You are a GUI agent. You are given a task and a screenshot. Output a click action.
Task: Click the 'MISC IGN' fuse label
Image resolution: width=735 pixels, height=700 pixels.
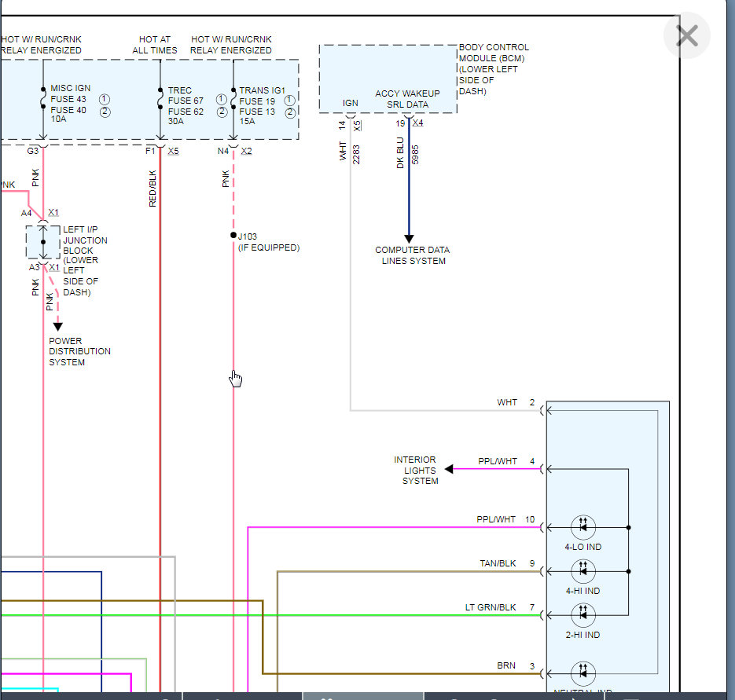pyautogui.click(x=70, y=88)
